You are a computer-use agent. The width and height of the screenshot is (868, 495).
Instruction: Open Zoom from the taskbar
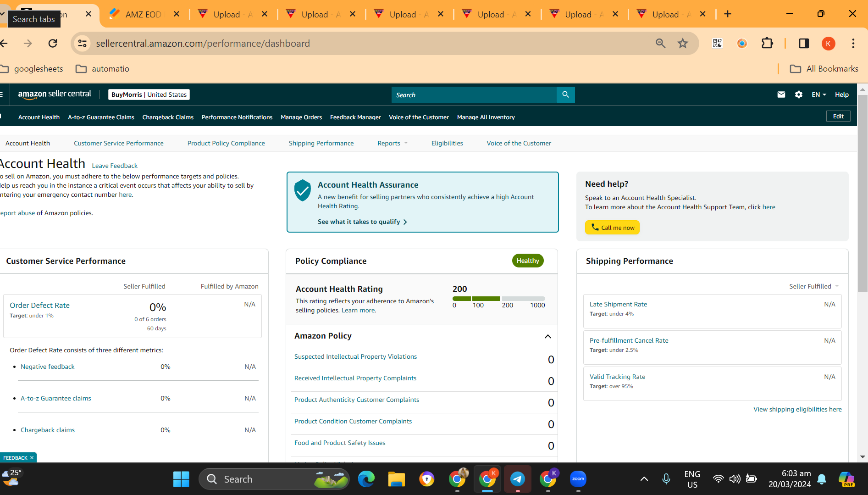[578, 479]
